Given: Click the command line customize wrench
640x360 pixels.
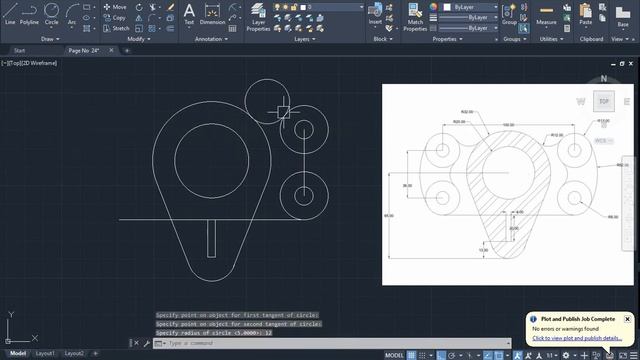Looking at the screenshot, I should pyautogui.click(x=146, y=343).
